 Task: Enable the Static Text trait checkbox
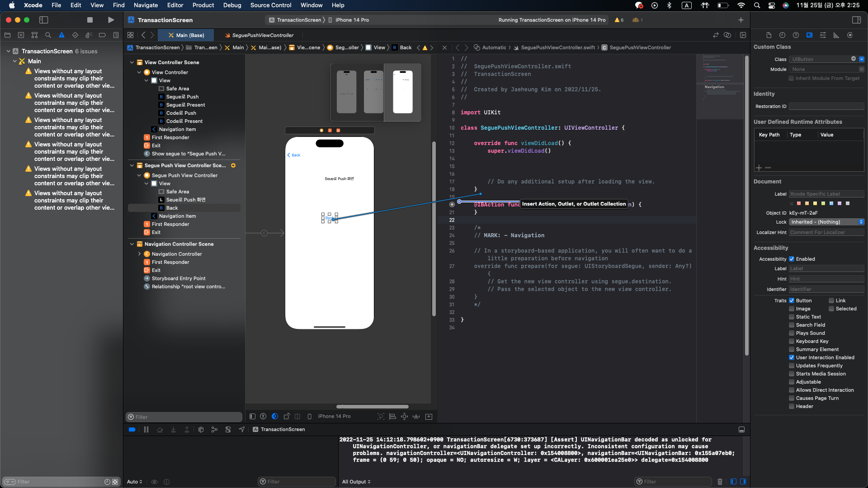coord(792,317)
